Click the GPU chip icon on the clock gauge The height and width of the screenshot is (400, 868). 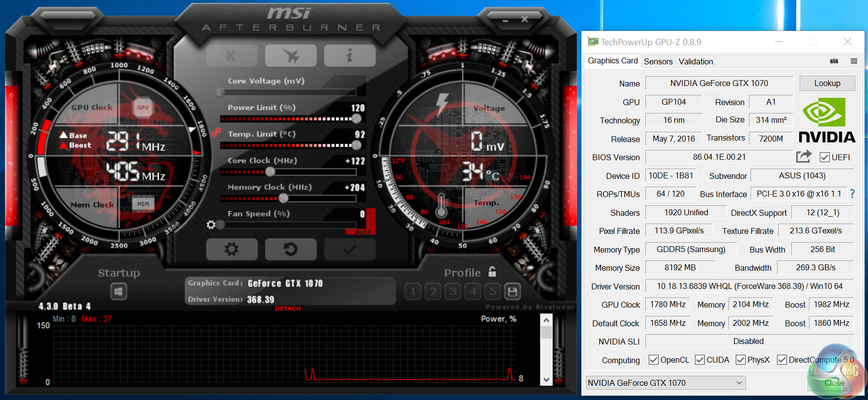143,107
